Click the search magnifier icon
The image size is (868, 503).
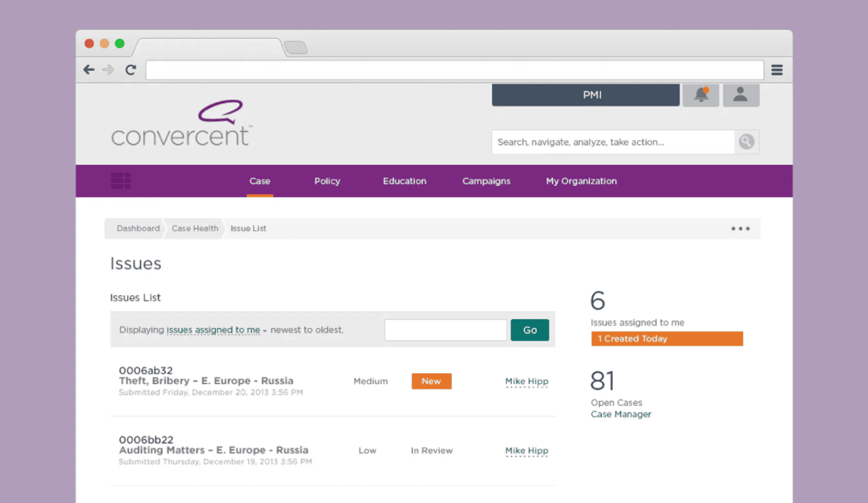pos(746,142)
